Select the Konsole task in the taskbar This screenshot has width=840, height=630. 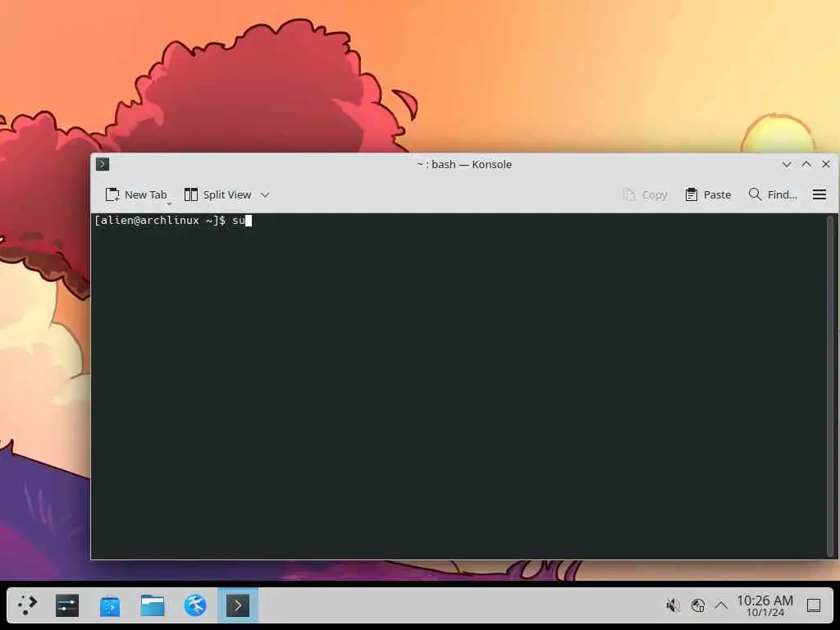pyautogui.click(x=238, y=605)
